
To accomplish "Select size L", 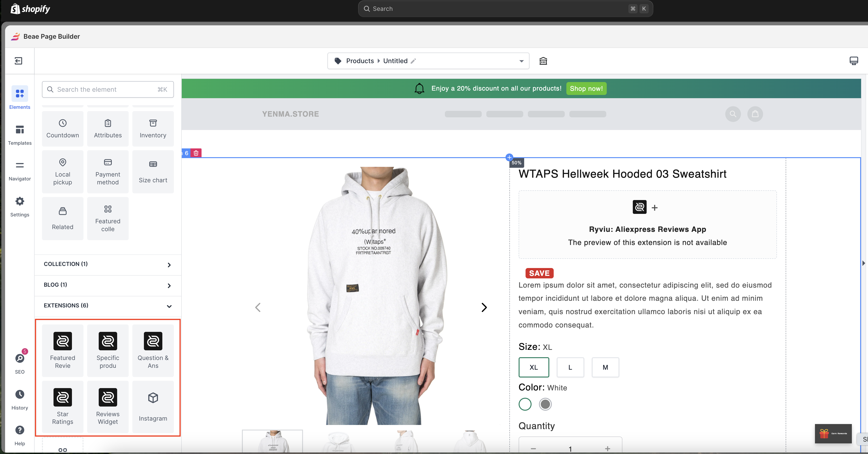I will click(x=570, y=367).
